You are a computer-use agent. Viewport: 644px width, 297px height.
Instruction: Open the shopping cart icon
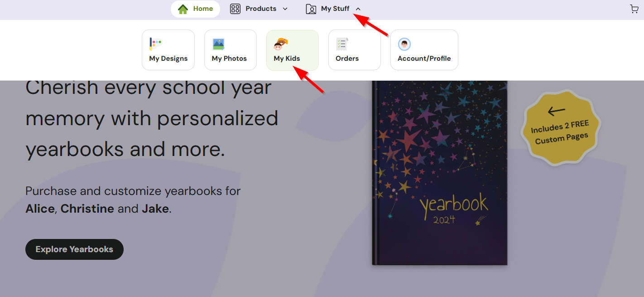[x=634, y=9]
